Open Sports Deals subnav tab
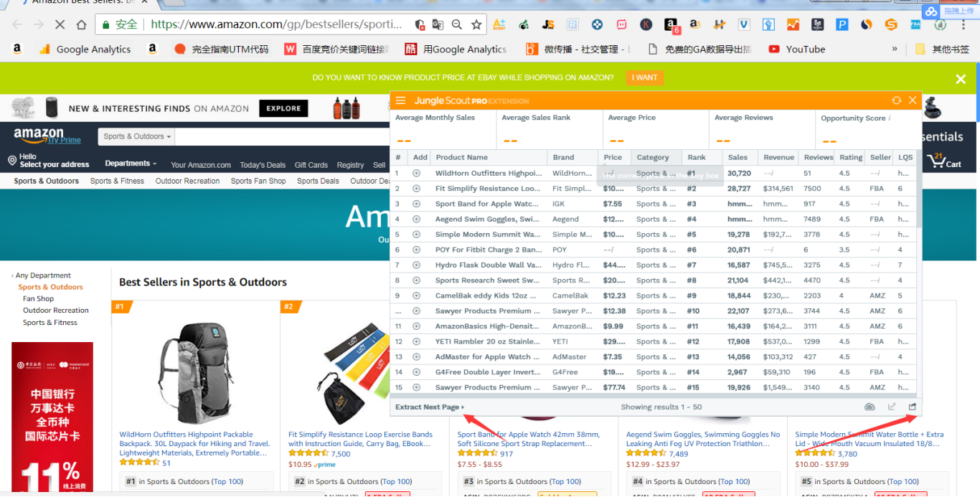This screenshot has height=497, width=980. pyautogui.click(x=318, y=181)
